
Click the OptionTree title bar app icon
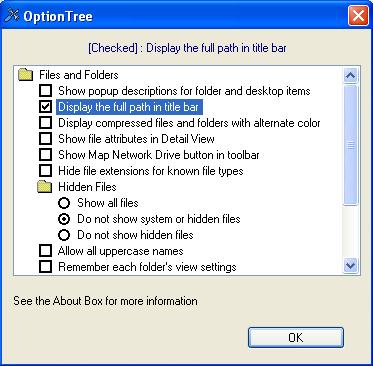[x=12, y=16]
